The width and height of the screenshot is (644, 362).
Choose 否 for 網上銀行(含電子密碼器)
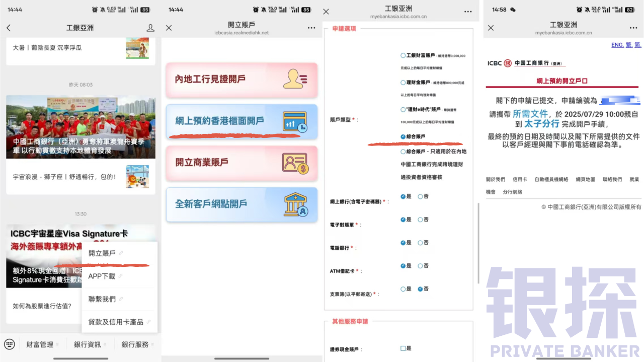421,196
